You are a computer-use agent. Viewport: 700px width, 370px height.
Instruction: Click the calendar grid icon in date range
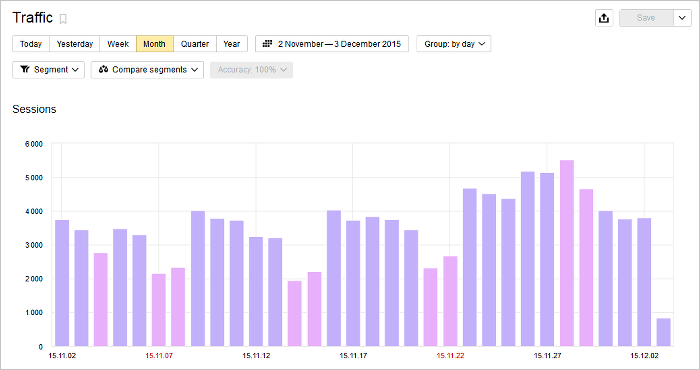click(x=267, y=44)
